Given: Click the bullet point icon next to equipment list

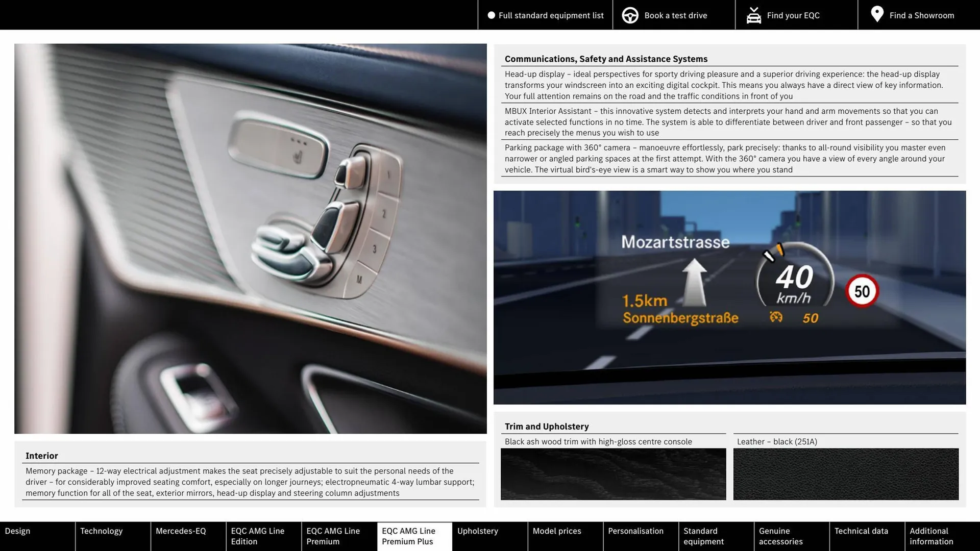Looking at the screenshot, I should [x=491, y=14].
